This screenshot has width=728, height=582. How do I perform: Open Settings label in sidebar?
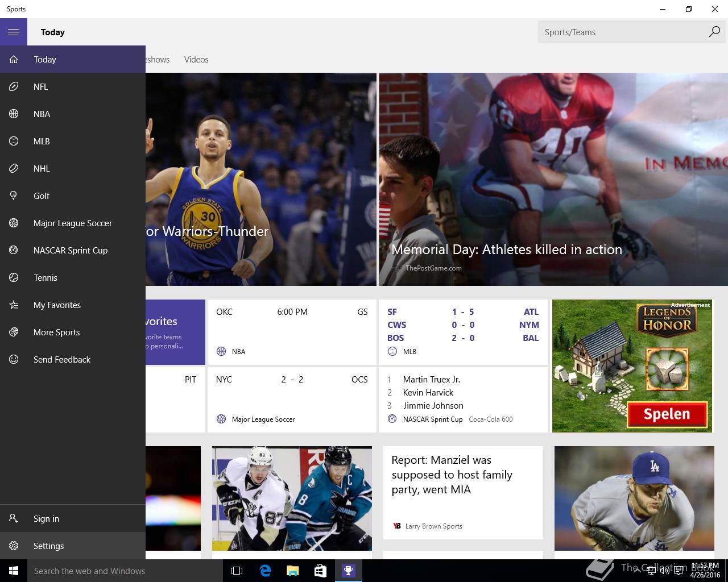pos(48,546)
